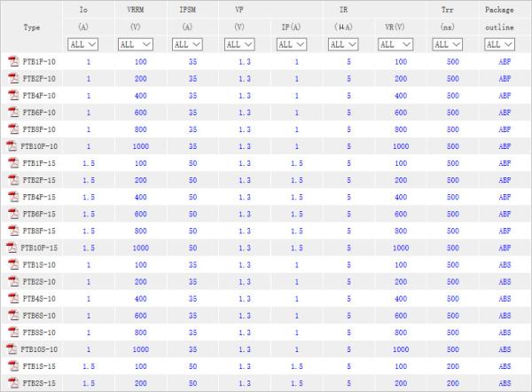
Task: Open the PDF datasheet icon for PTB6S-10
Action: click(x=13, y=316)
